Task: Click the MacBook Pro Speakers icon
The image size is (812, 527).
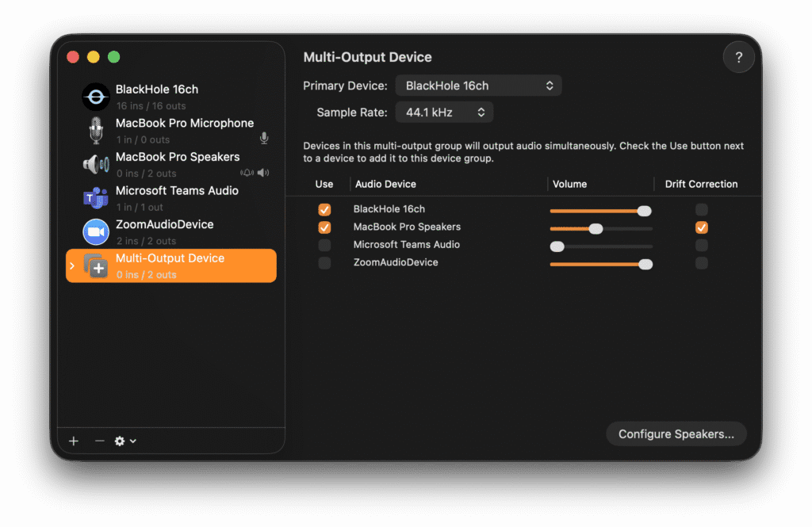Action: (x=96, y=164)
